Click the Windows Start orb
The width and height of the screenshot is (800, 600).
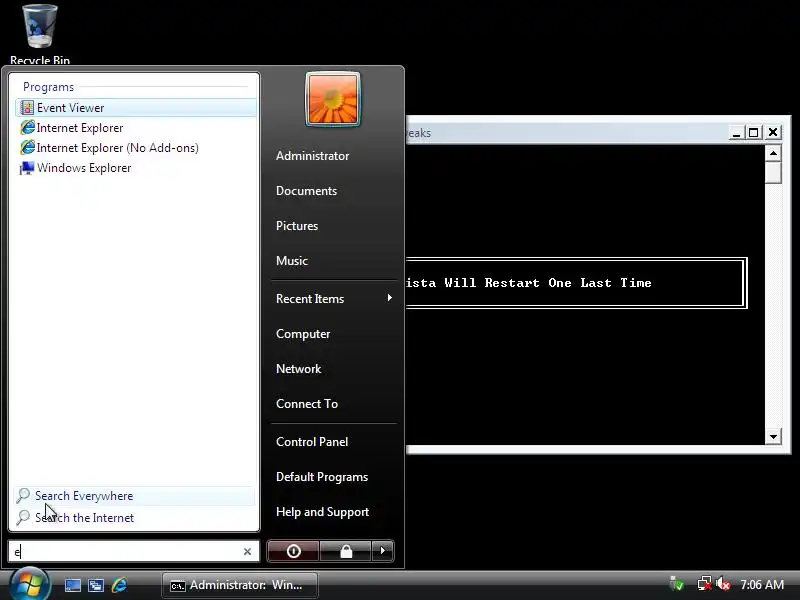(30, 584)
